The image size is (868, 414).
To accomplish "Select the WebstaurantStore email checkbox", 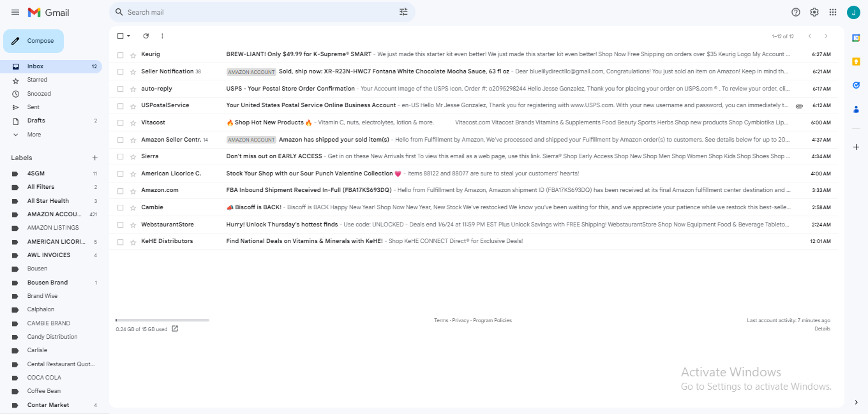I will point(121,225).
